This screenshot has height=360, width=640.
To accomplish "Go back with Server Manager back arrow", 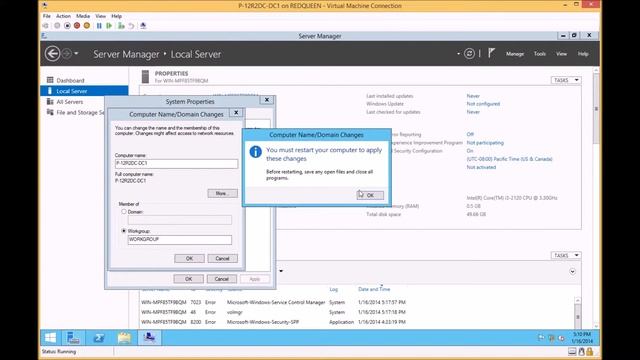I will tap(53, 53).
